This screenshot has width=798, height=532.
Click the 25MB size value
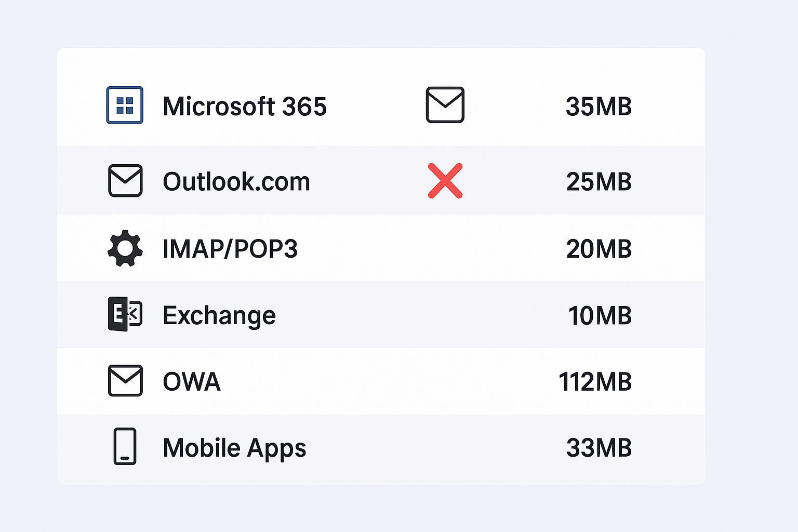click(x=599, y=182)
